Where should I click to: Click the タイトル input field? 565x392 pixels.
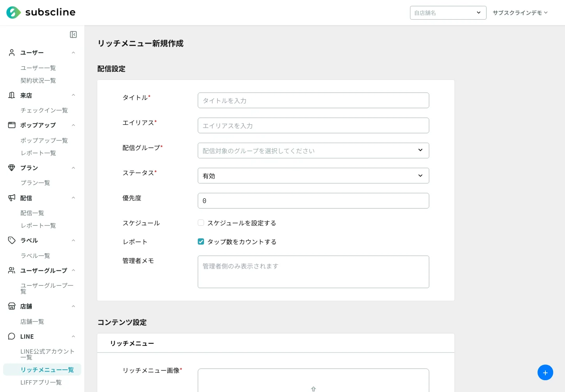313,100
